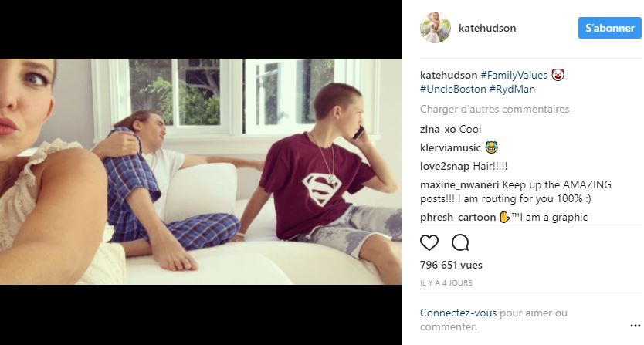The height and width of the screenshot is (345, 644).
Task: Open the three-dots more options menu
Action: point(635,326)
